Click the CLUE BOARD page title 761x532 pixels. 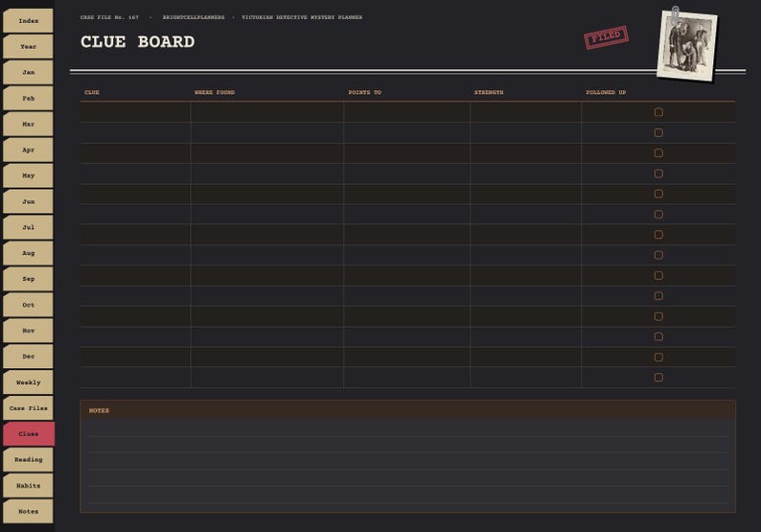pyautogui.click(x=137, y=42)
